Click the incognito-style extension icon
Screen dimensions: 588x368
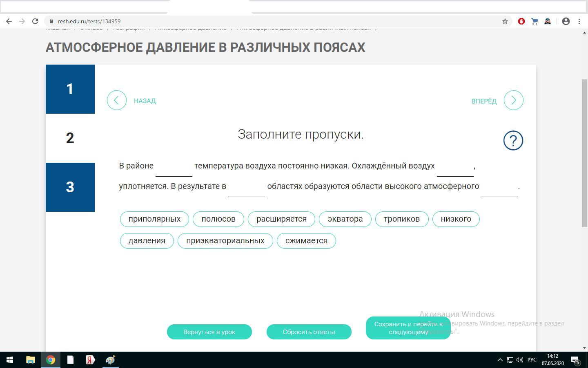[548, 21]
